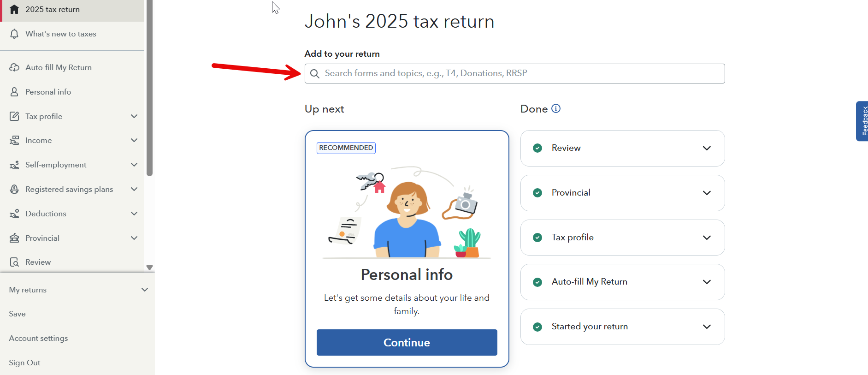The width and height of the screenshot is (868, 375).
Task: Click the sidebar scroll down arrow
Action: coord(149,268)
